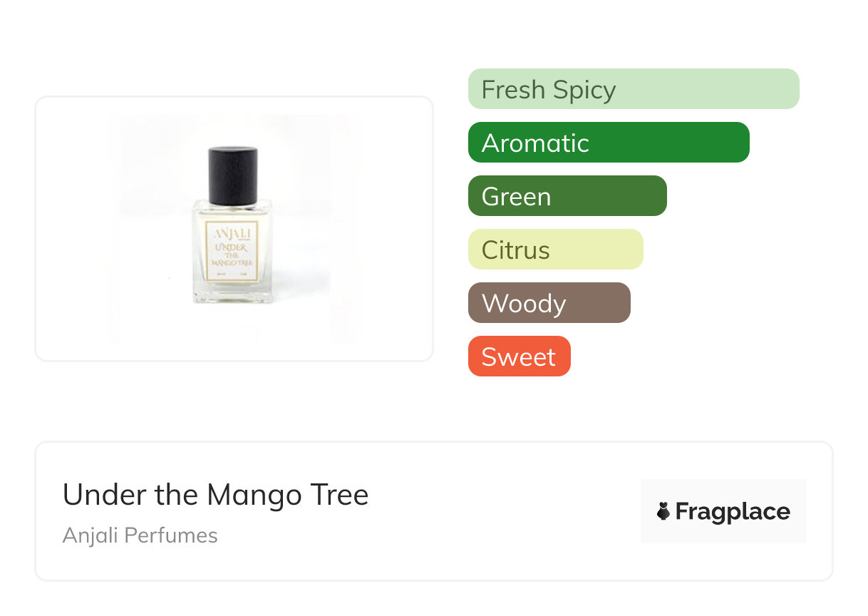Screen dimensions: 868x616
Task: Click the orange Sweet accord bar
Action: pos(519,356)
